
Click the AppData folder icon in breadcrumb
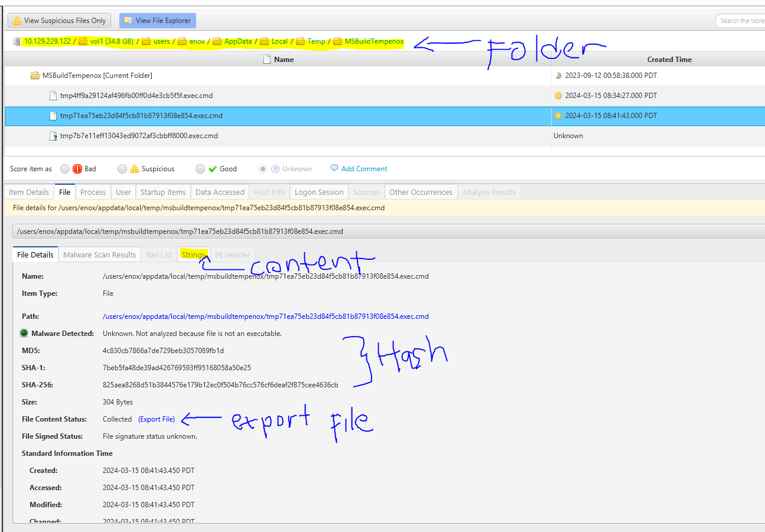[x=217, y=41]
